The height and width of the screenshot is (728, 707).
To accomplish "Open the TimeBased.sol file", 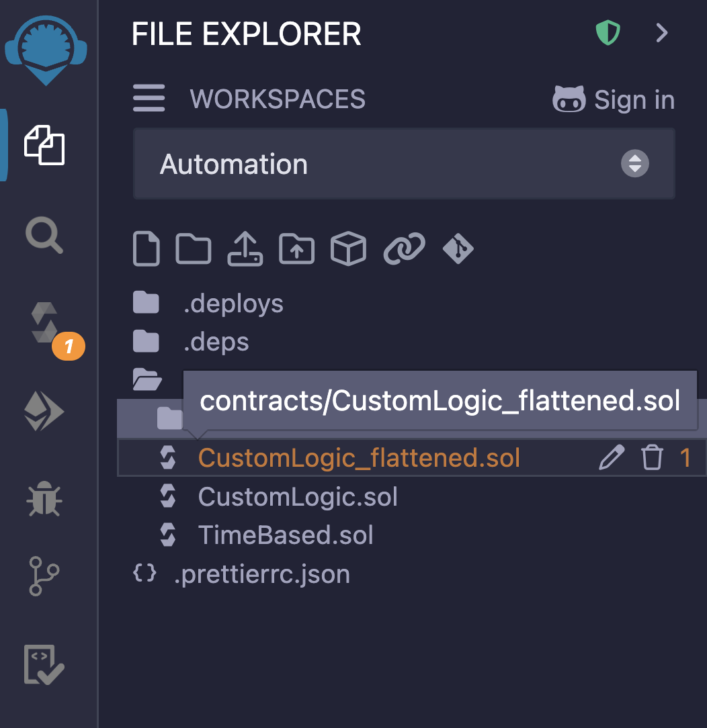I will coord(285,535).
